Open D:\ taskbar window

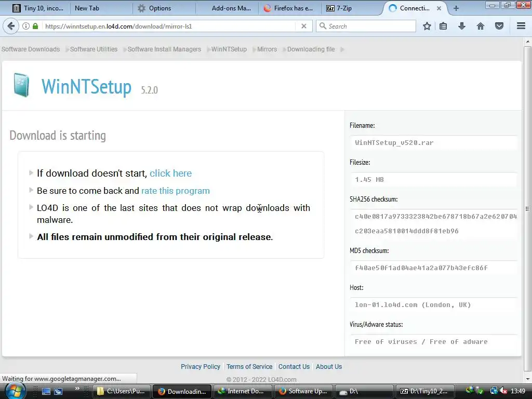click(364, 391)
